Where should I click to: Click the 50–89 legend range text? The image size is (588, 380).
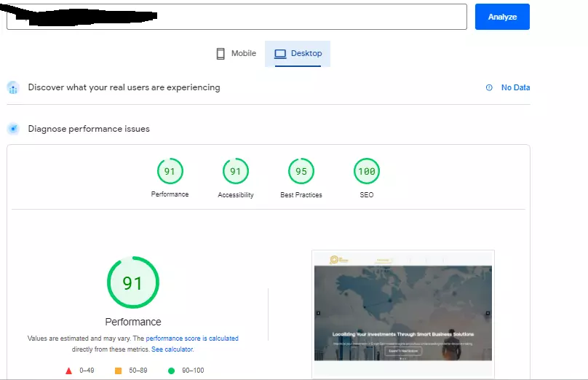pos(138,371)
